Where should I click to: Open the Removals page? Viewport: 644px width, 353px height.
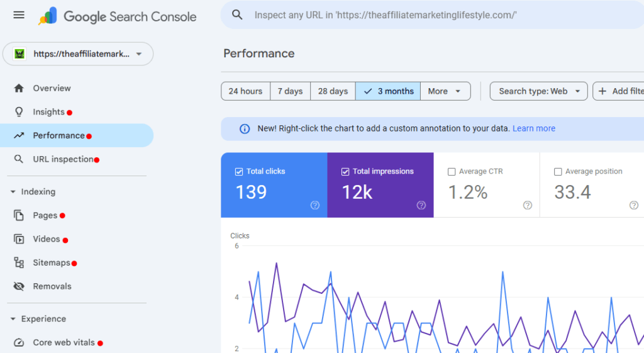coord(52,286)
